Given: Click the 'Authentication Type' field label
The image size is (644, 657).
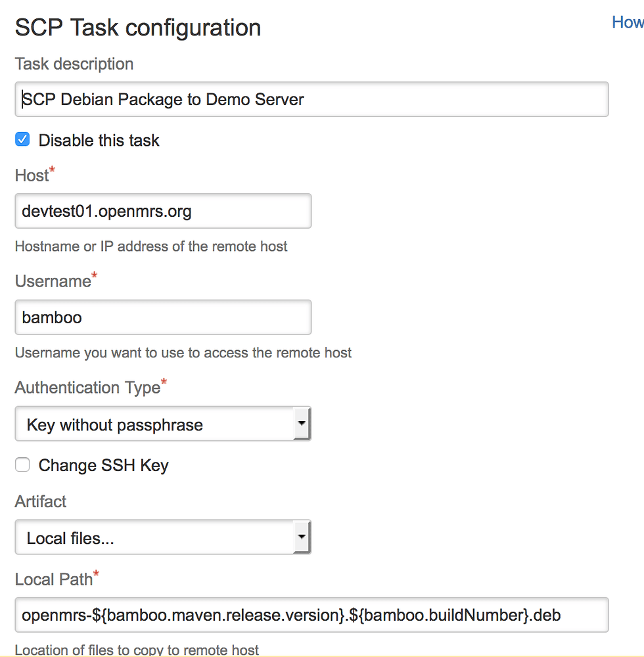Looking at the screenshot, I should [87, 388].
